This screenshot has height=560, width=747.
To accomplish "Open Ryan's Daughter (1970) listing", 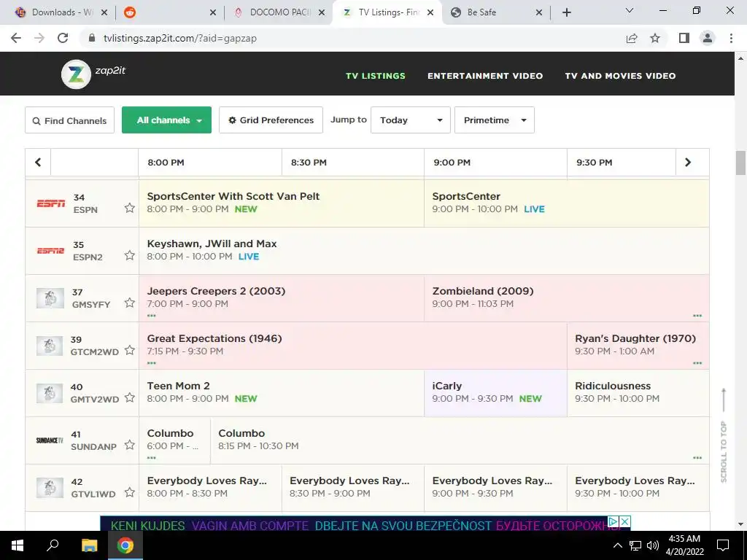I will (x=638, y=346).
